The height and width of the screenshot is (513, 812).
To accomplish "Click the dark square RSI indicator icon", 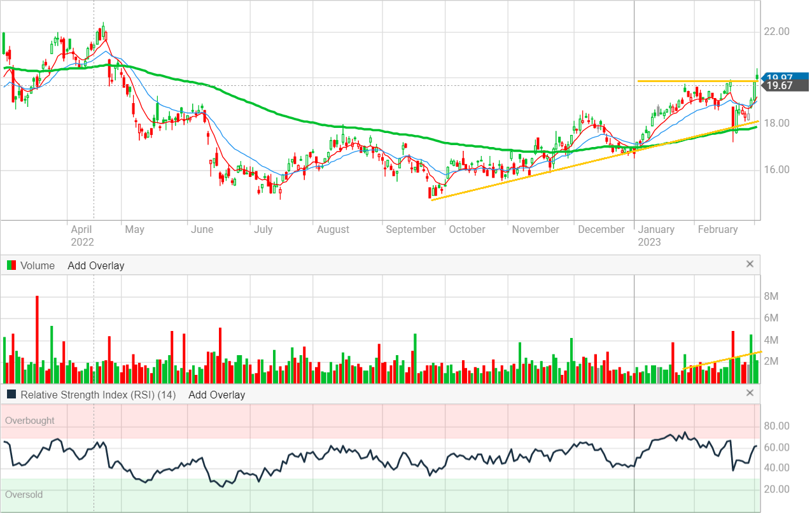I will pyautogui.click(x=11, y=395).
